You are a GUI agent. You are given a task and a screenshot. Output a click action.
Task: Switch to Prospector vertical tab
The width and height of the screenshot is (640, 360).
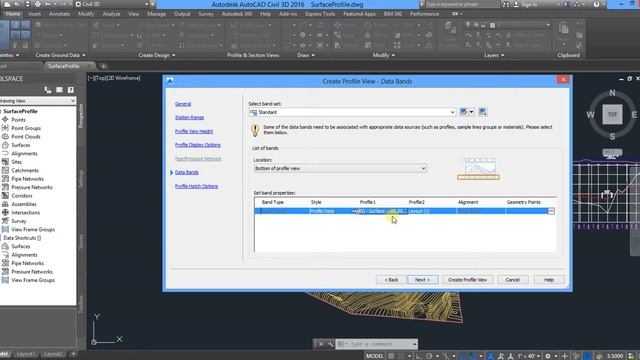(81, 116)
